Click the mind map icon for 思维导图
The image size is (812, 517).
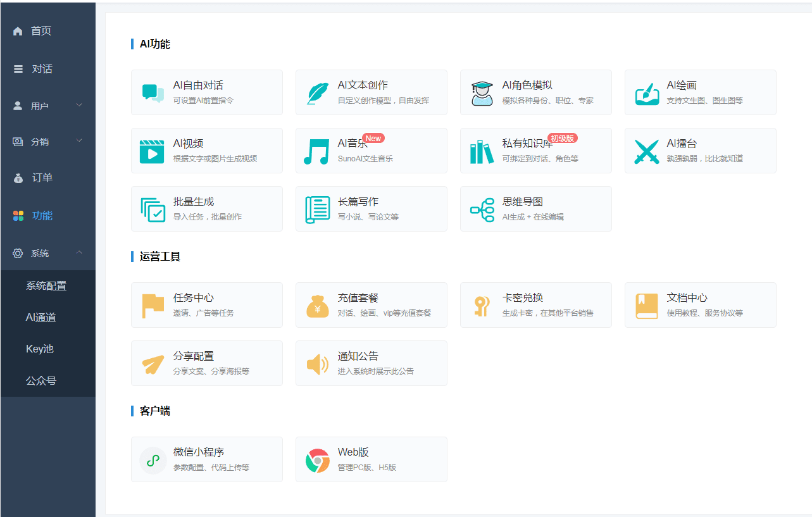(482, 209)
